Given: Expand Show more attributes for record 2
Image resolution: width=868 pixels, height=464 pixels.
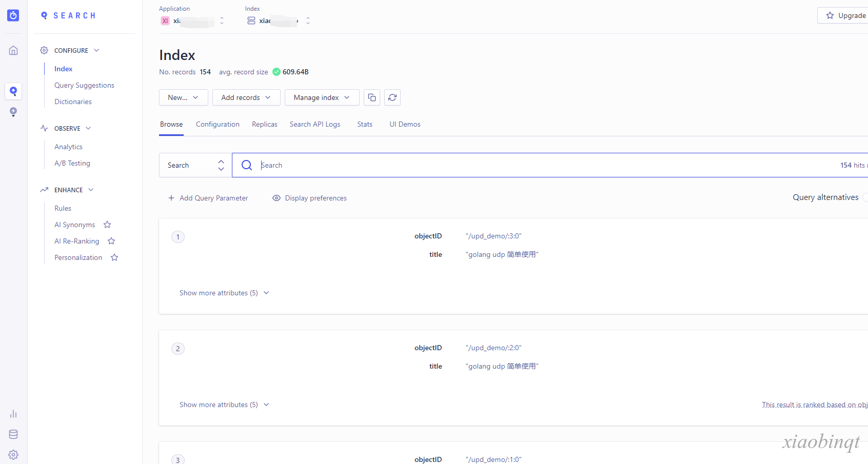Looking at the screenshot, I should point(224,405).
